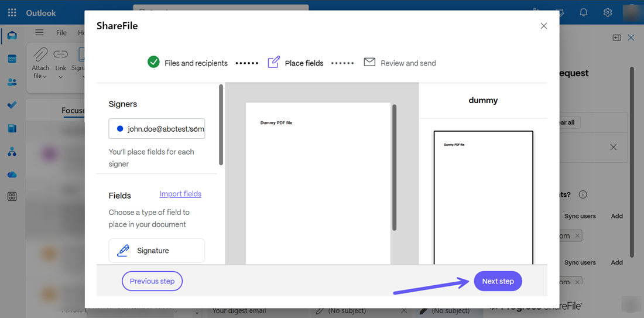Image resolution: width=644 pixels, height=318 pixels.
Task: Open More apps icon in Outlook sidebar
Action: click(12, 196)
